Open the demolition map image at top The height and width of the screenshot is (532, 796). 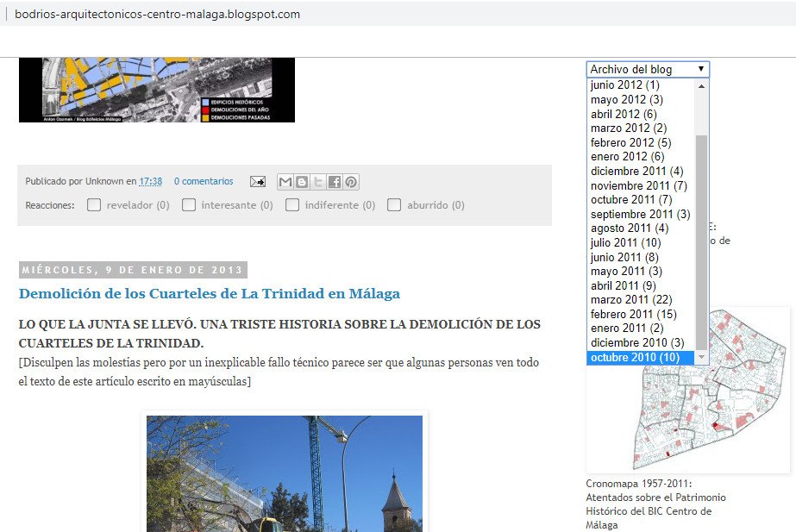coord(157,90)
